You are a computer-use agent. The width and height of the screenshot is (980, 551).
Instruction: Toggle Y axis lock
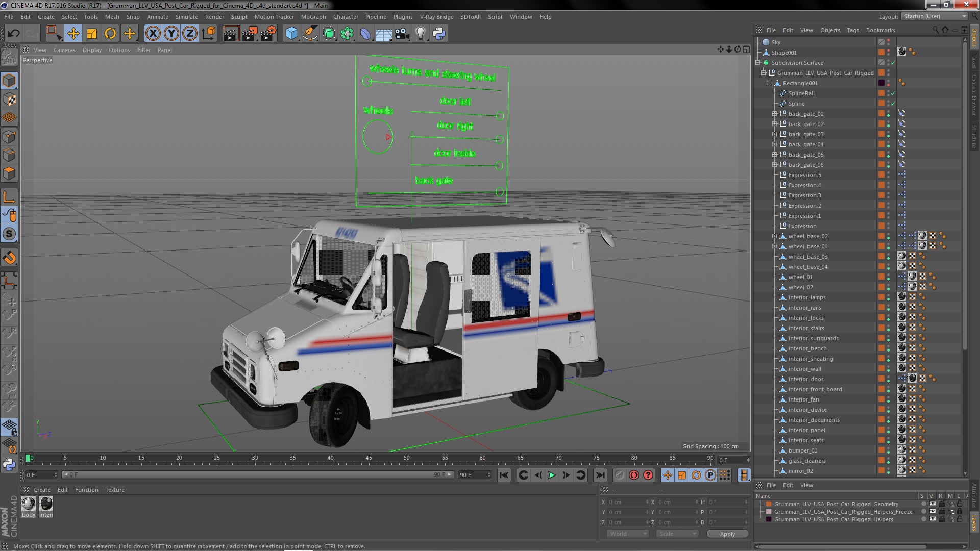[x=171, y=34]
